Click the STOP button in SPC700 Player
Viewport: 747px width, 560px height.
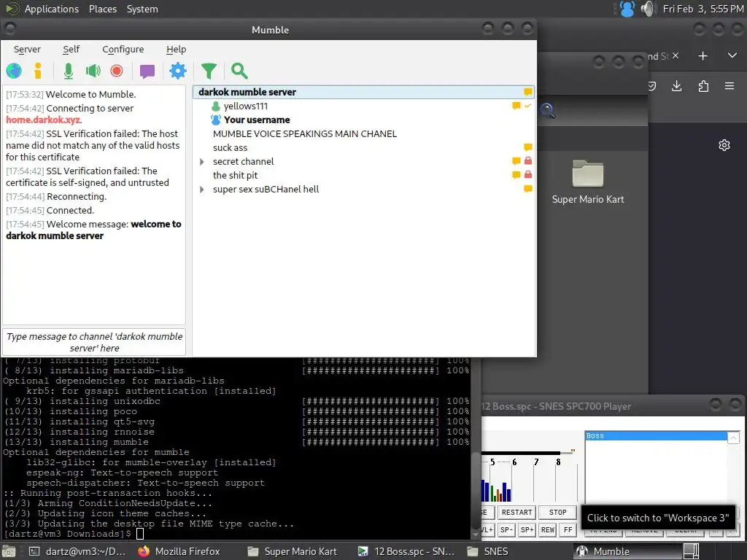pyautogui.click(x=557, y=513)
